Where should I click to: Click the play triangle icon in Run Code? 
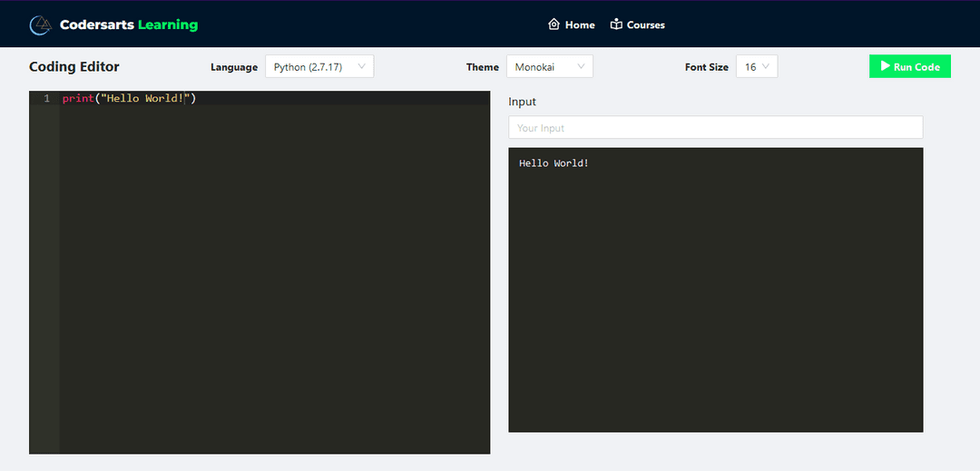coord(885,66)
